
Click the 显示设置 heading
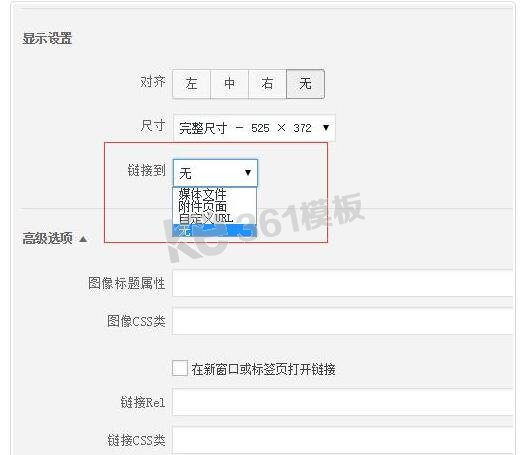[47, 38]
